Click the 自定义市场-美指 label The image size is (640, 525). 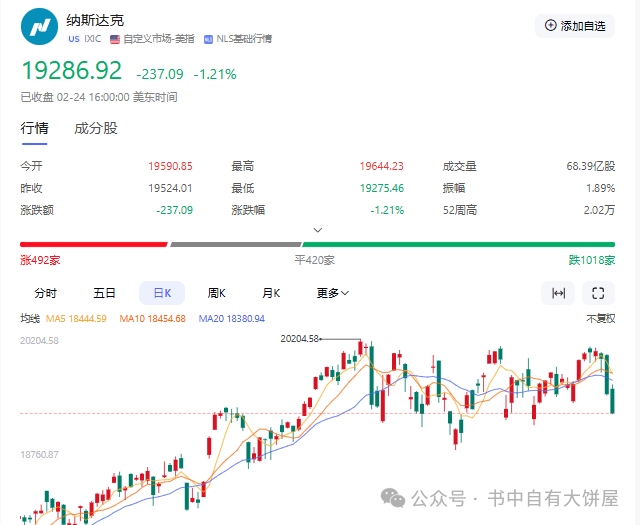(x=158, y=39)
